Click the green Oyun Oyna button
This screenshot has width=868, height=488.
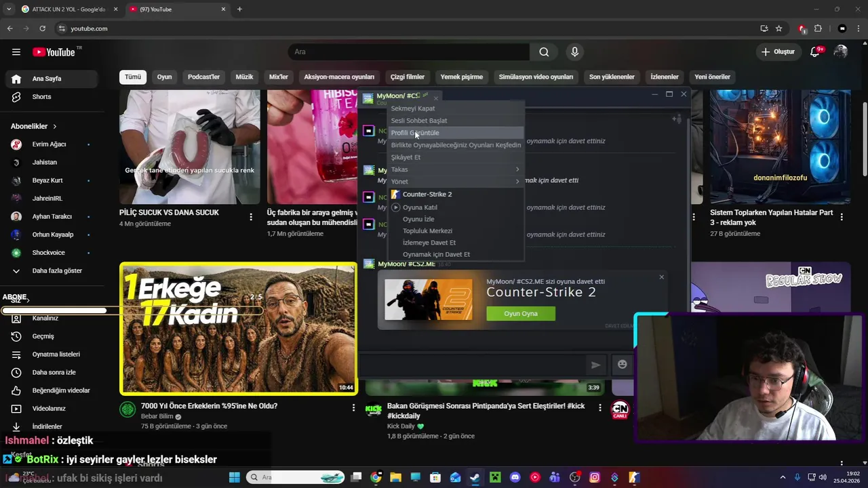pos(521,314)
